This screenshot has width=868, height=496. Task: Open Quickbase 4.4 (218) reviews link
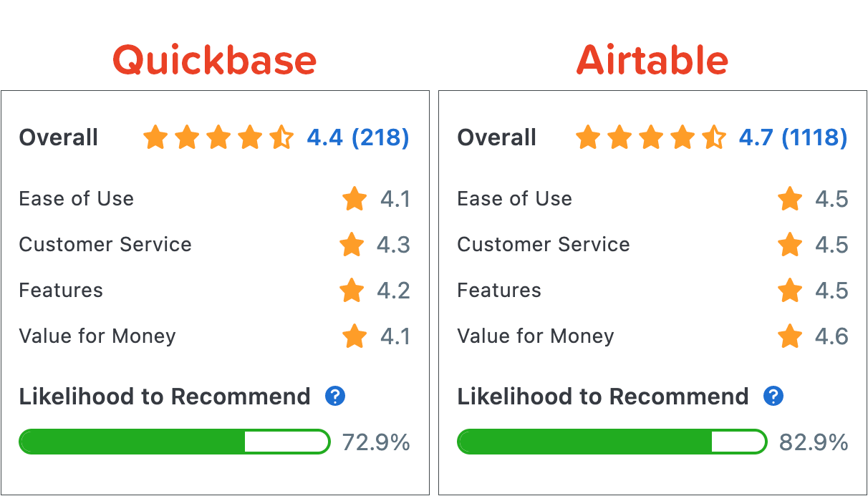pyautogui.click(x=357, y=137)
